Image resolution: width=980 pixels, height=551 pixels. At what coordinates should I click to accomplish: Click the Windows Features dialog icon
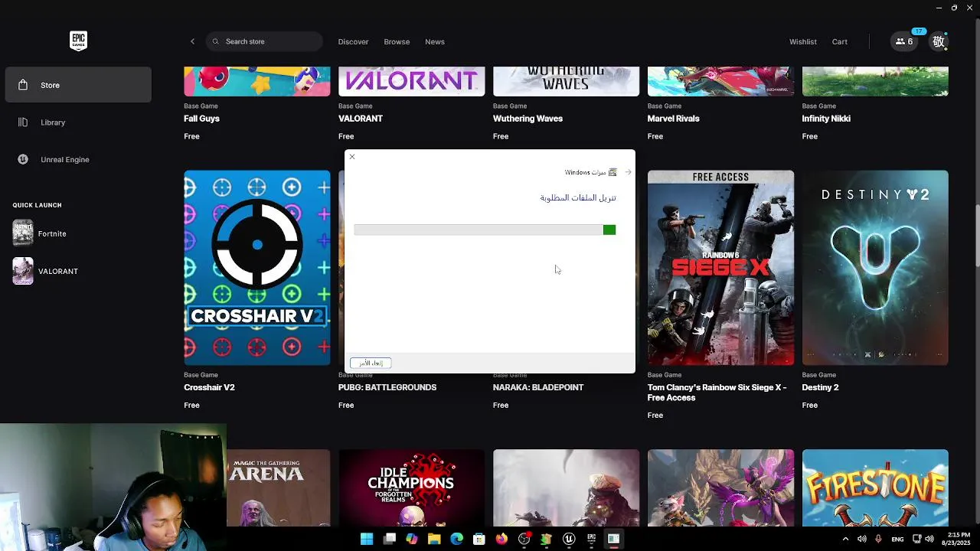click(612, 172)
